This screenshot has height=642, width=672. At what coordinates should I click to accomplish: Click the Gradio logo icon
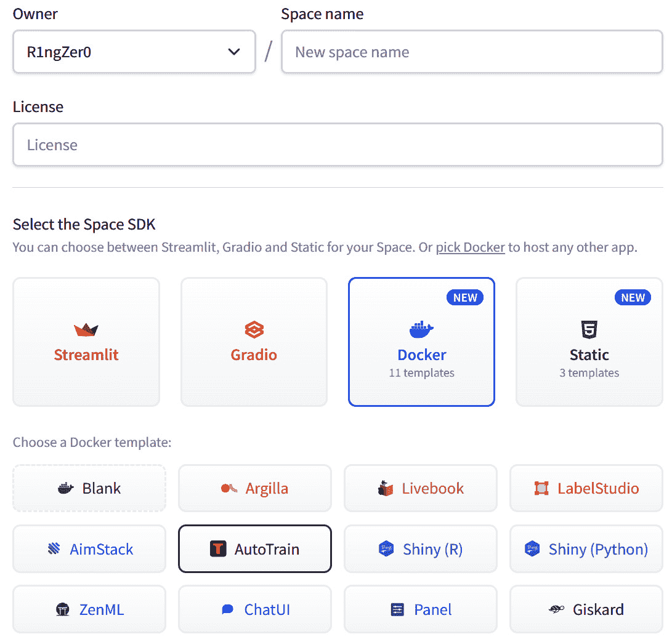254,330
